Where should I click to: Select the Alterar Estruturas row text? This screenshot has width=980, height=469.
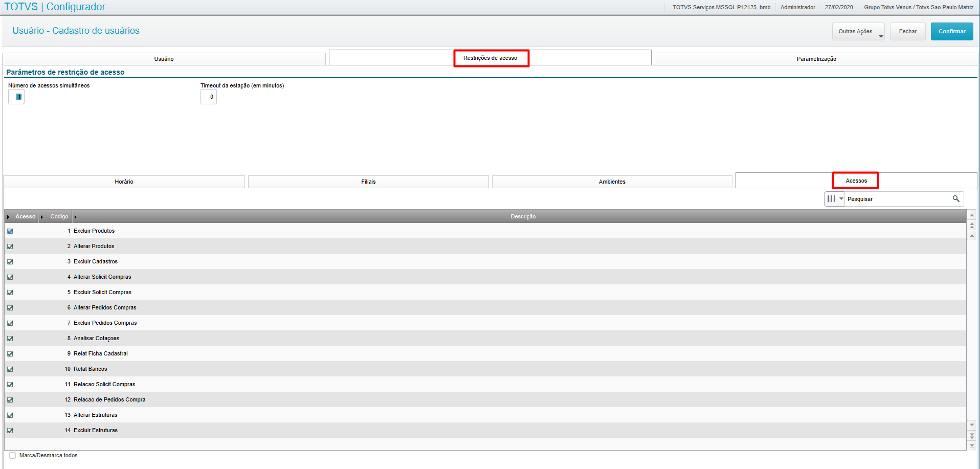tap(96, 415)
